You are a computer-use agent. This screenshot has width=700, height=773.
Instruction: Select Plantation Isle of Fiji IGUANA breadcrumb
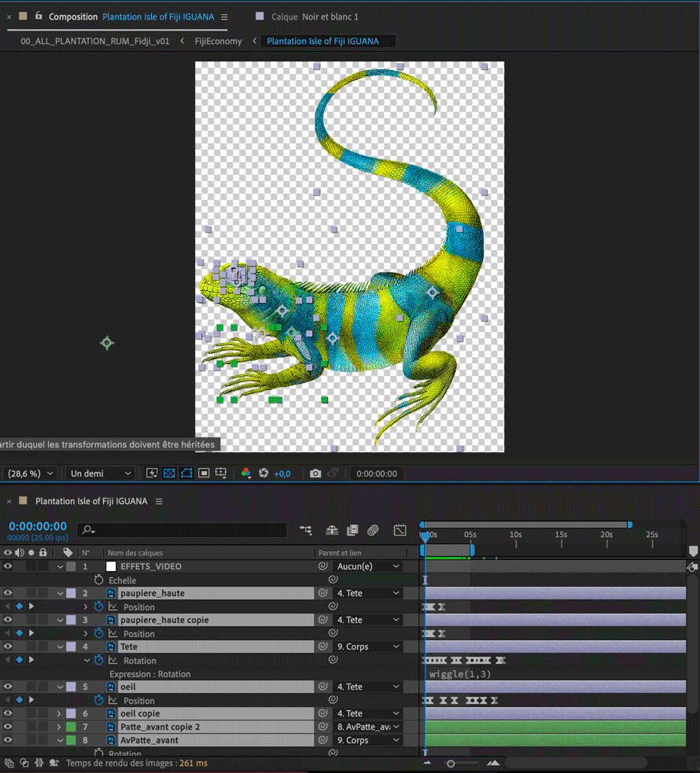(x=323, y=42)
